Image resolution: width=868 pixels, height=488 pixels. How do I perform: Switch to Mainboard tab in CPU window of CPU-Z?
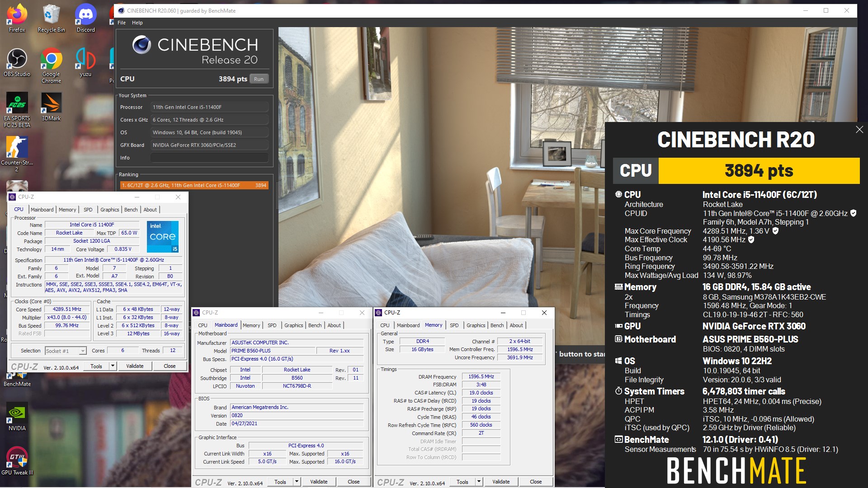pyautogui.click(x=42, y=210)
